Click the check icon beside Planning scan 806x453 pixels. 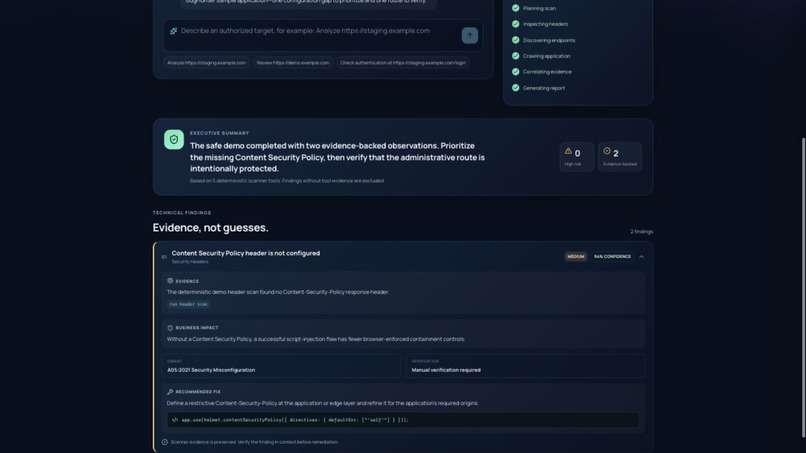(516, 8)
